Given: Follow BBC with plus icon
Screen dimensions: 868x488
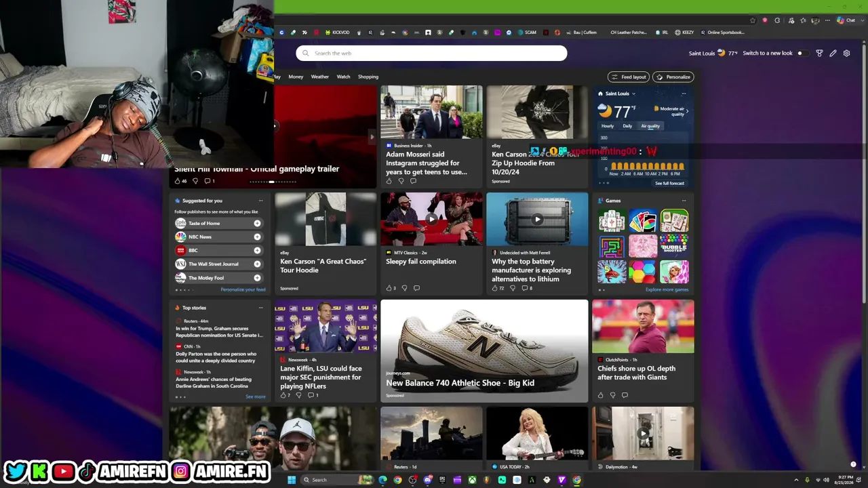Looking at the screenshot, I should point(257,250).
